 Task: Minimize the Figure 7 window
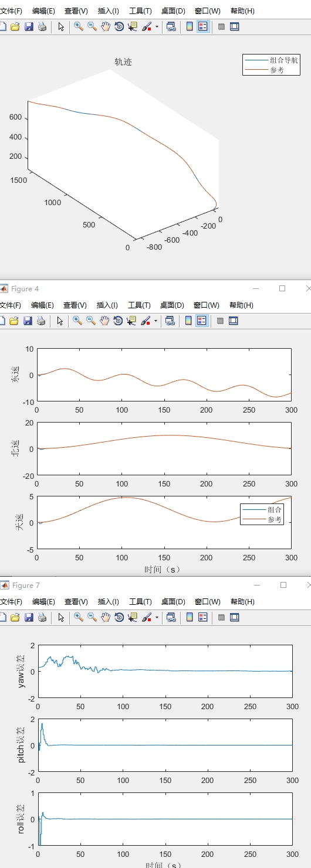(x=256, y=585)
